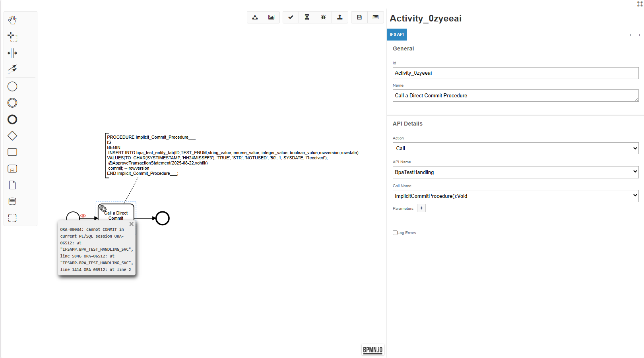This screenshot has width=644, height=358.
Task: Click the Name text field
Action: (x=516, y=95)
